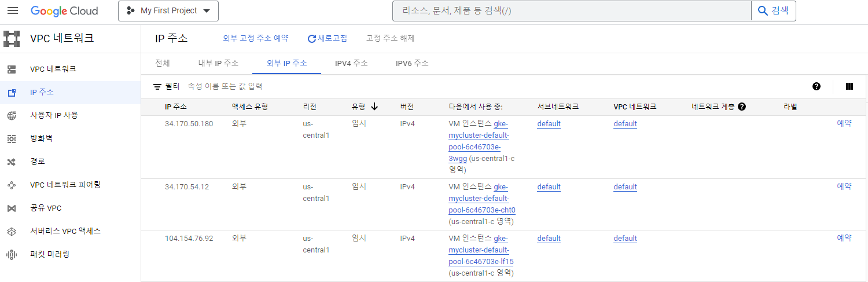Viewport: 868px width, 282px height.
Task: Click 외부 고정 주소 예약 button
Action: tap(256, 38)
